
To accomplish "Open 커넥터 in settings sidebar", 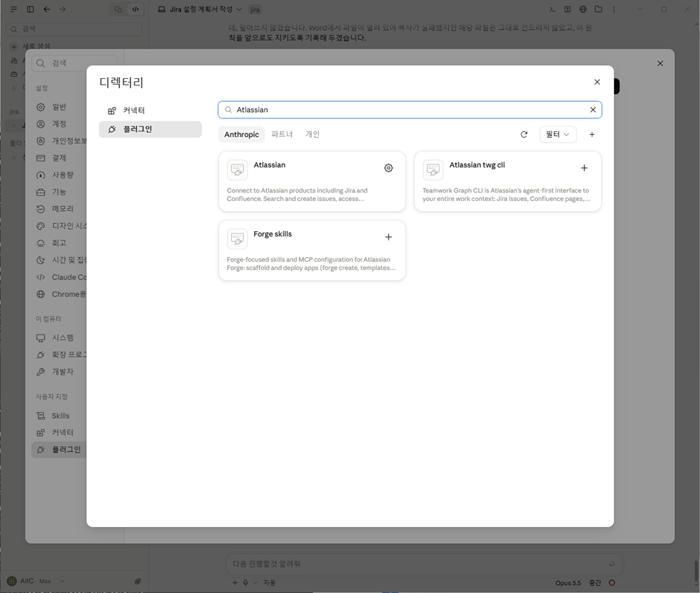I will coord(59,432).
